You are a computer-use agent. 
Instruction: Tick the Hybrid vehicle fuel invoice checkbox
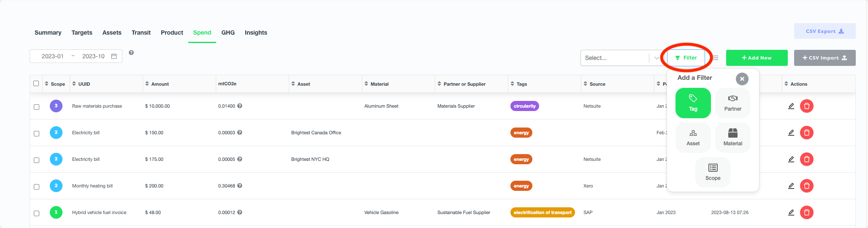pyautogui.click(x=36, y=213)
